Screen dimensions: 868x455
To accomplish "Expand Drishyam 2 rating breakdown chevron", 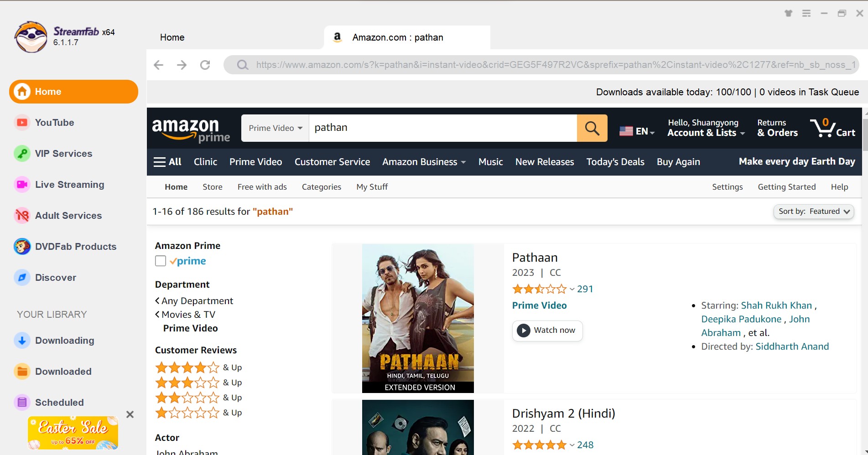I will coord(572,445).
